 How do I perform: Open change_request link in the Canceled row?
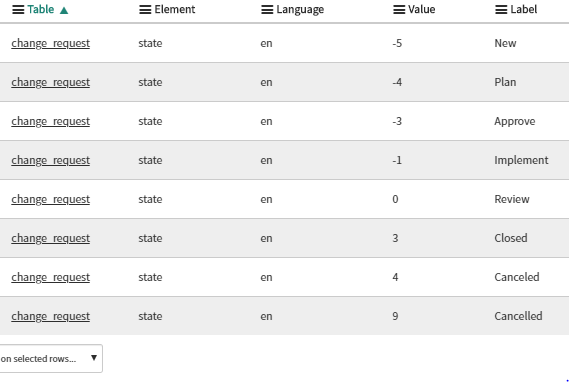click(50, 277)
